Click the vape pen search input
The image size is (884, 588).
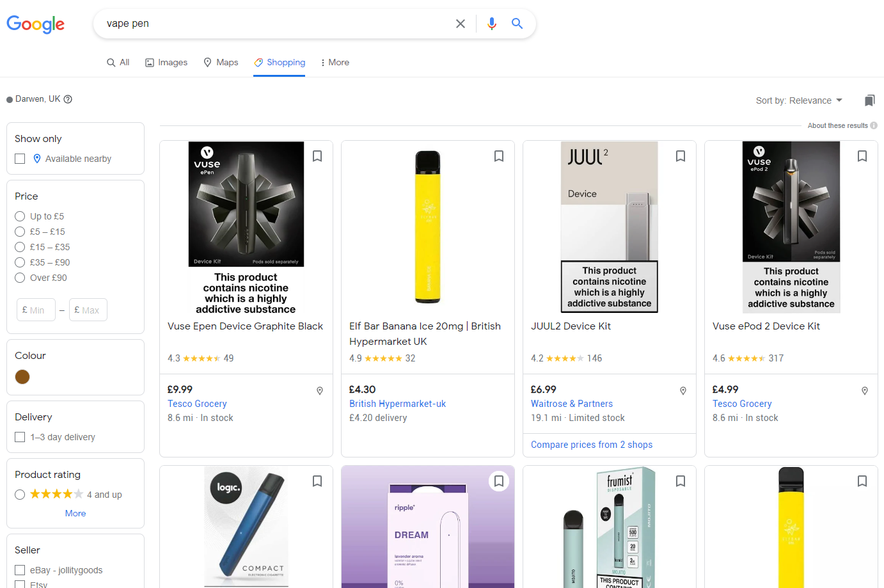(275, 24)
